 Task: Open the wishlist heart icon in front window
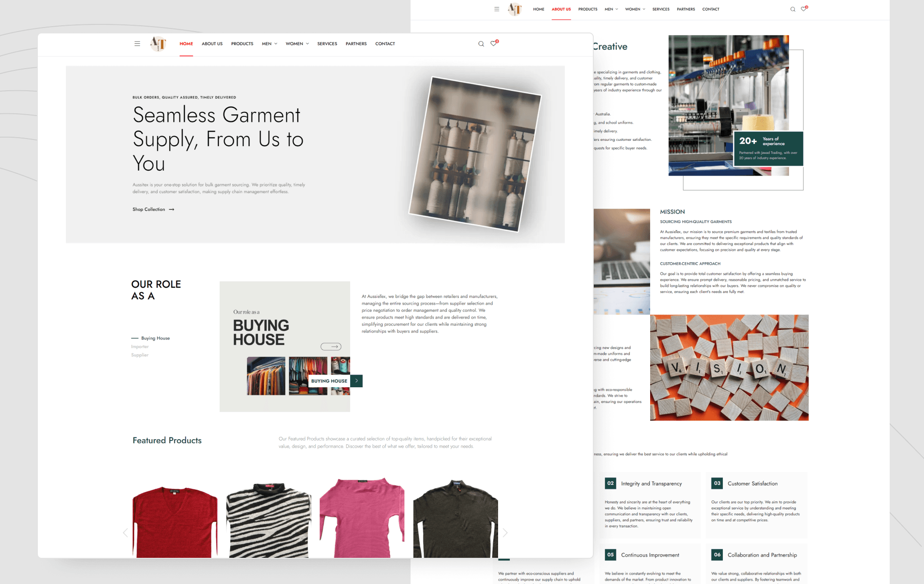(x=494, y=44)
